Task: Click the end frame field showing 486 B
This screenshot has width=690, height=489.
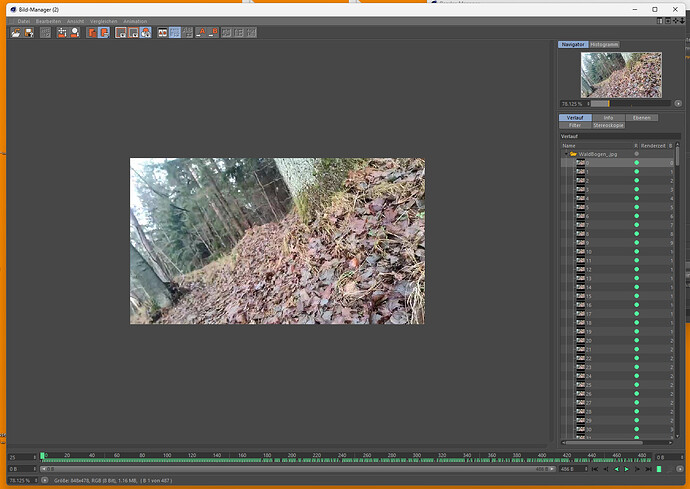Action: (574, 469)
